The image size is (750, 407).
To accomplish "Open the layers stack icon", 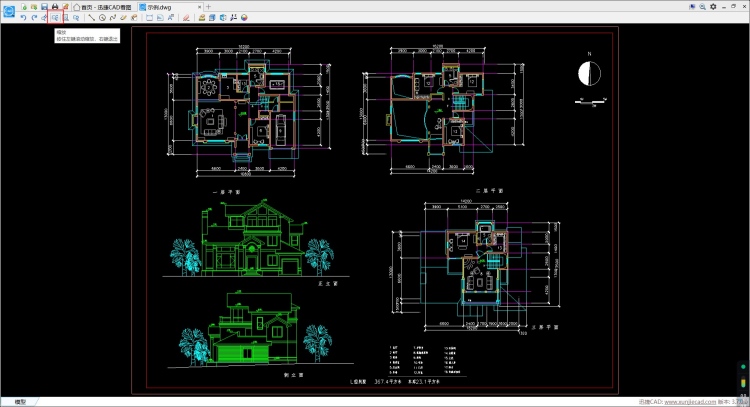I will [x=212, y=18].
